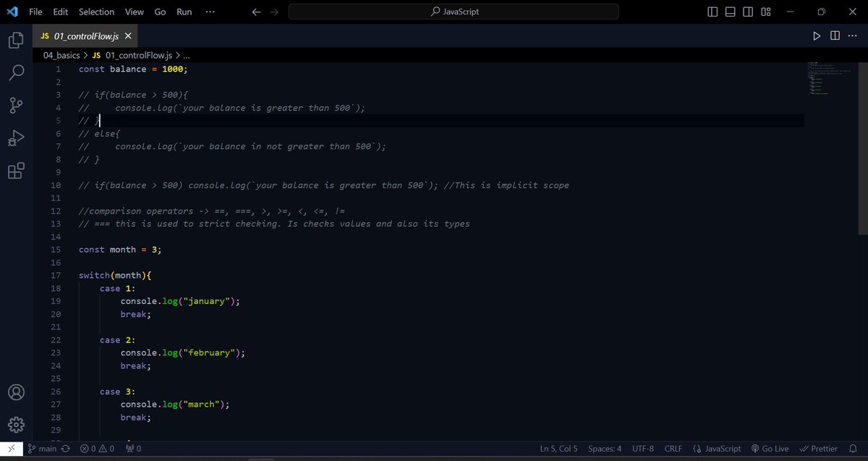The image size is (868, 461).
Task: Click the 'case 1:' line
Action: [117, 289]
